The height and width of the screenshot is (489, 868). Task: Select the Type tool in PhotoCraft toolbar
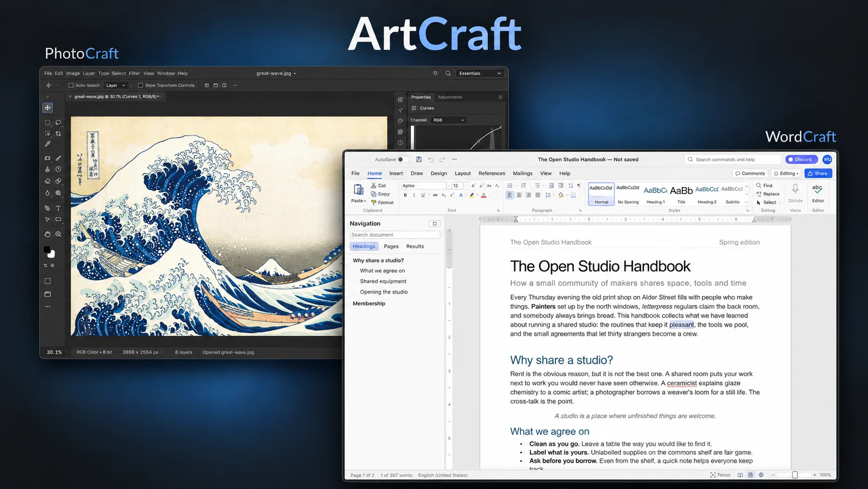58,208
